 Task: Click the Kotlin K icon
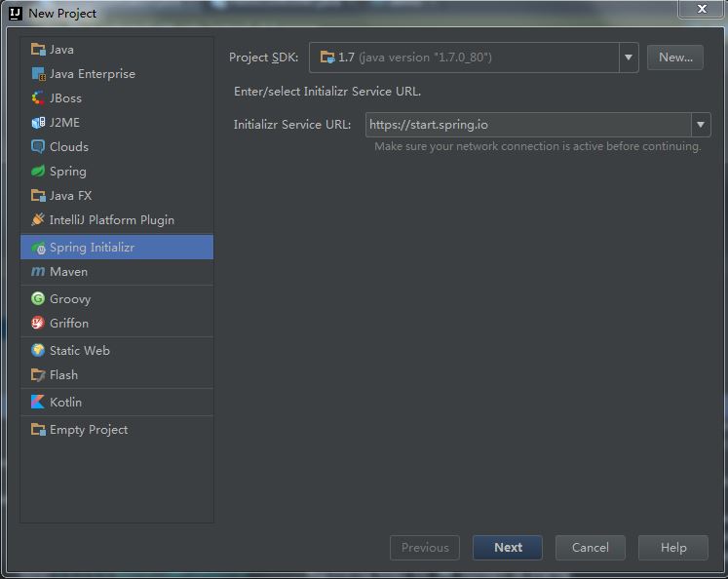click(x=38, y=403)
